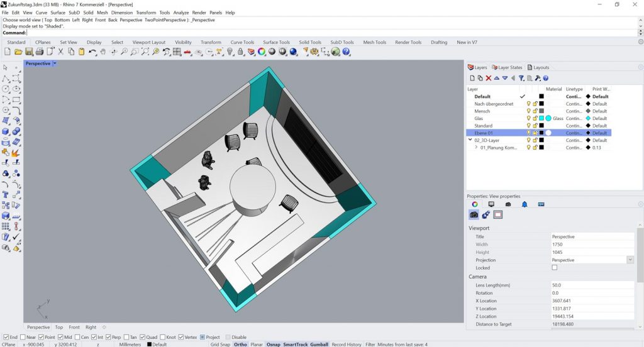Click the layer filter funnel icon
The height and width of the screenshot is (347, 644).
point(521,78)
